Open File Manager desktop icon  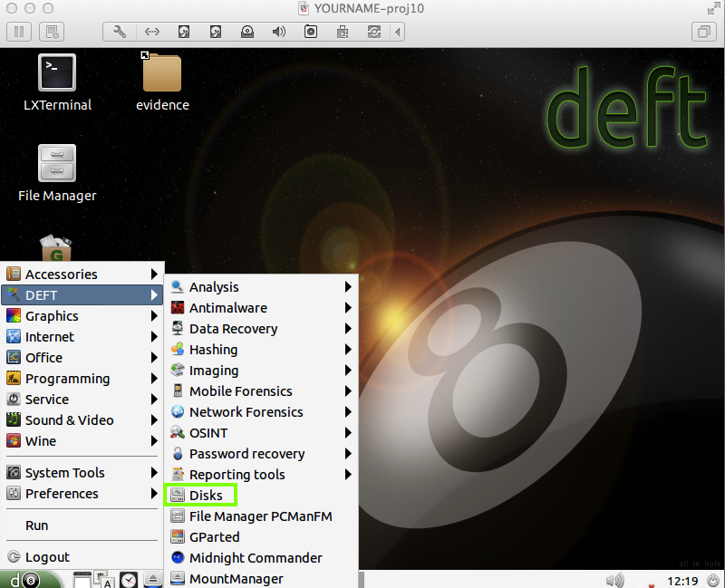click(57, 164)
